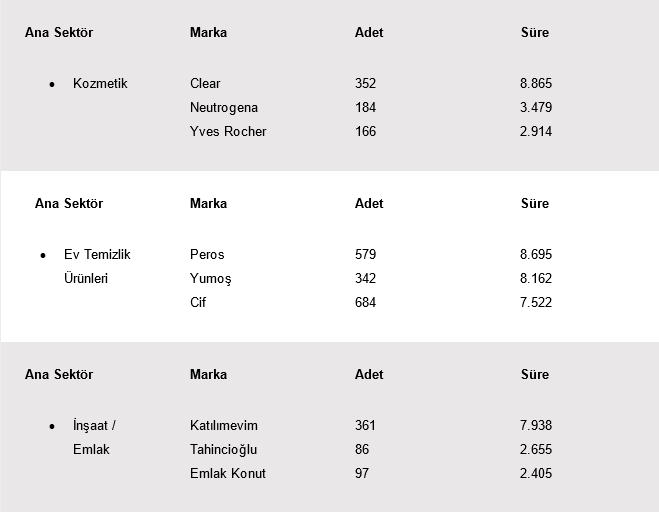Click the Neutrogena count value 184

click(x=365, y=107)
